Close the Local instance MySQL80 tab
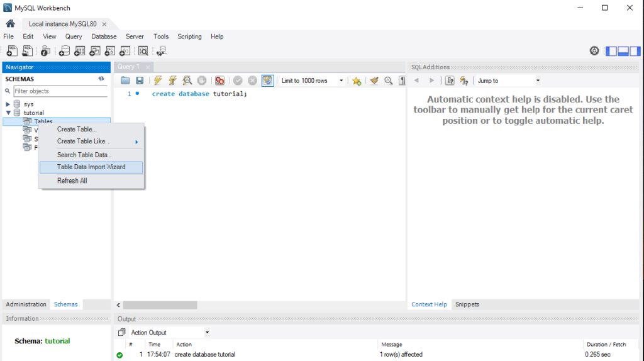 click(x=104, y=25)
